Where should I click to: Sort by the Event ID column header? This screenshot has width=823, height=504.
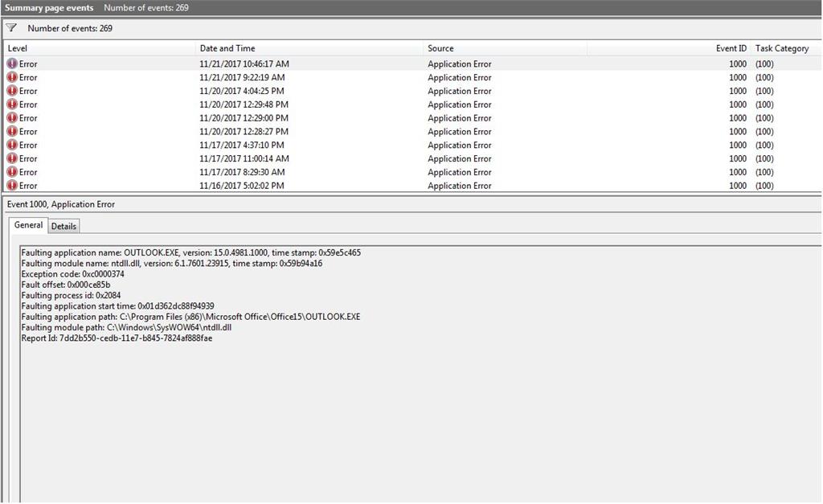click(669, 48)
